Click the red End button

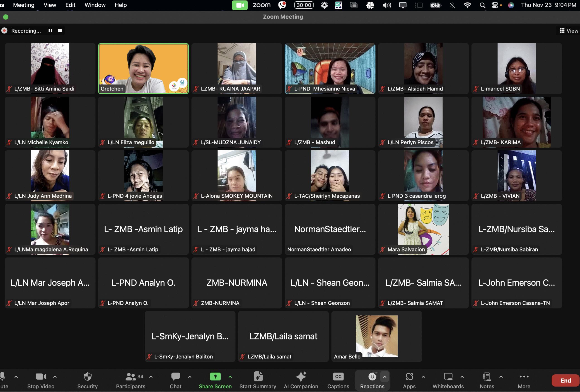(565, 380)
